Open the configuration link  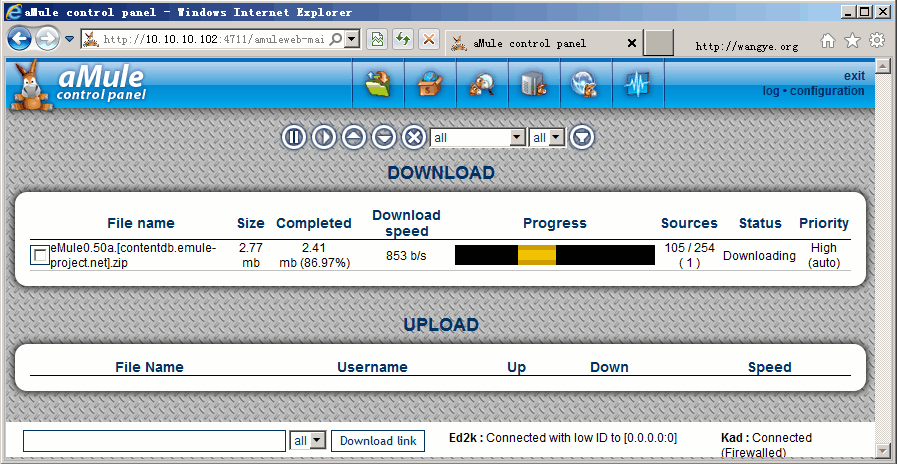coord(827,91)
